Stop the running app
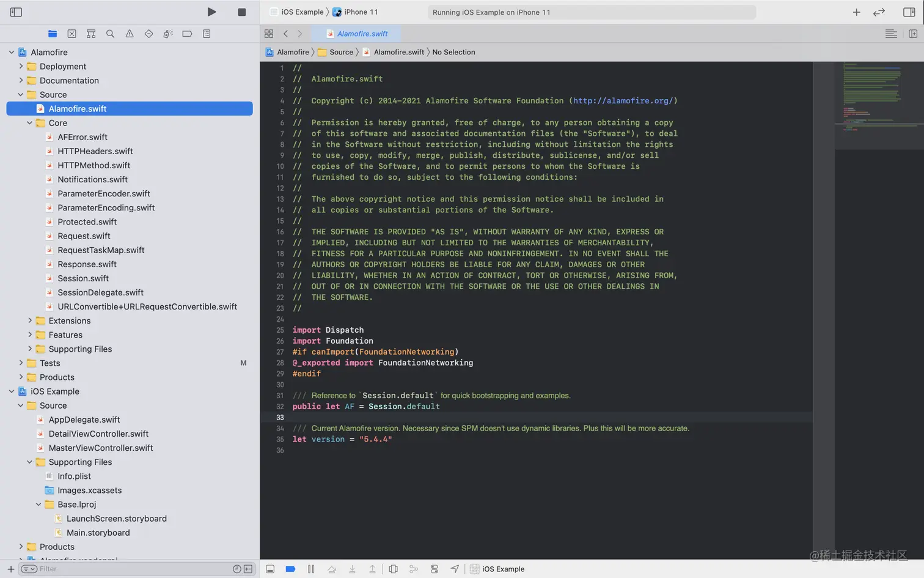Image resolution: width=924 pixels, height=578 pixels. (x=242, y=12)
